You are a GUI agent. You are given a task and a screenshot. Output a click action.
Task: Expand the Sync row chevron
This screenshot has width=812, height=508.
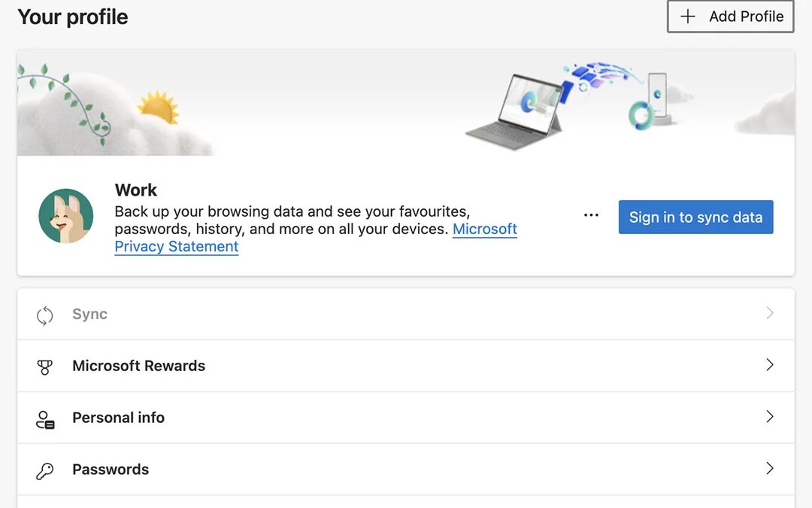pyautogui.click(x=769, y=313)
